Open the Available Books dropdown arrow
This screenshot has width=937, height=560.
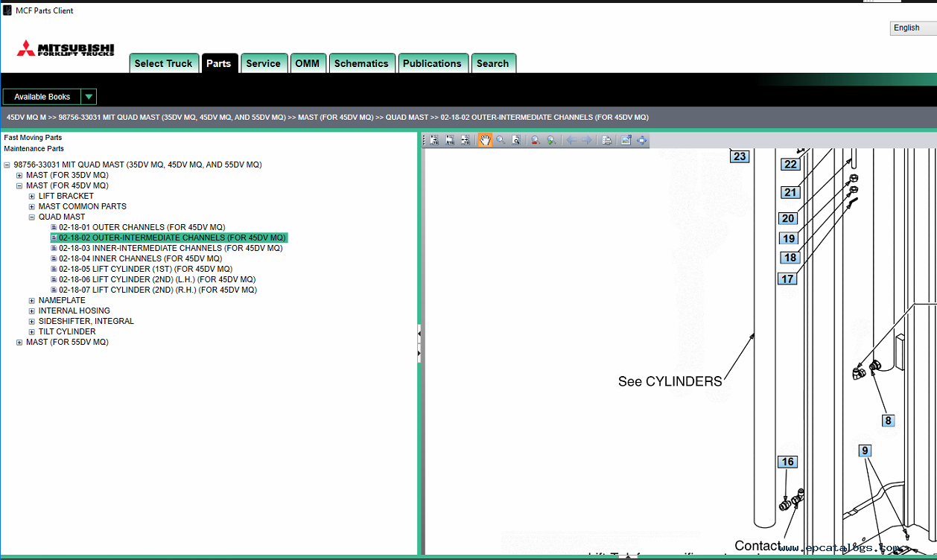coord(89,97)
